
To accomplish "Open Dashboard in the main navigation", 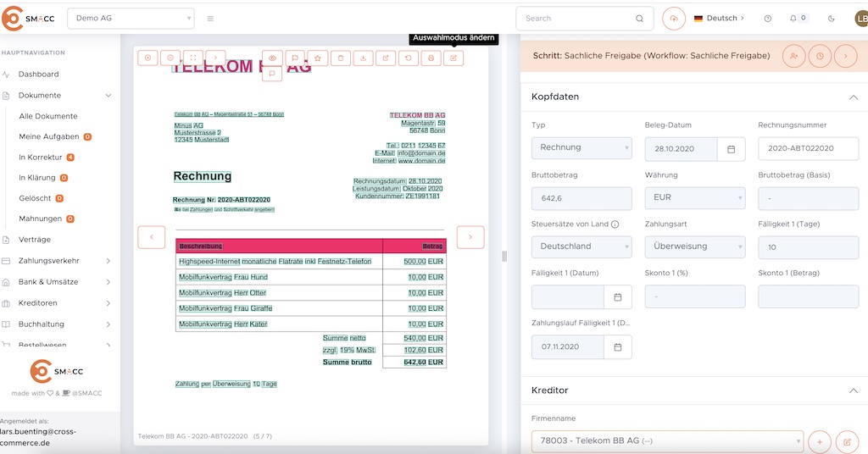I will click(39, 75).
